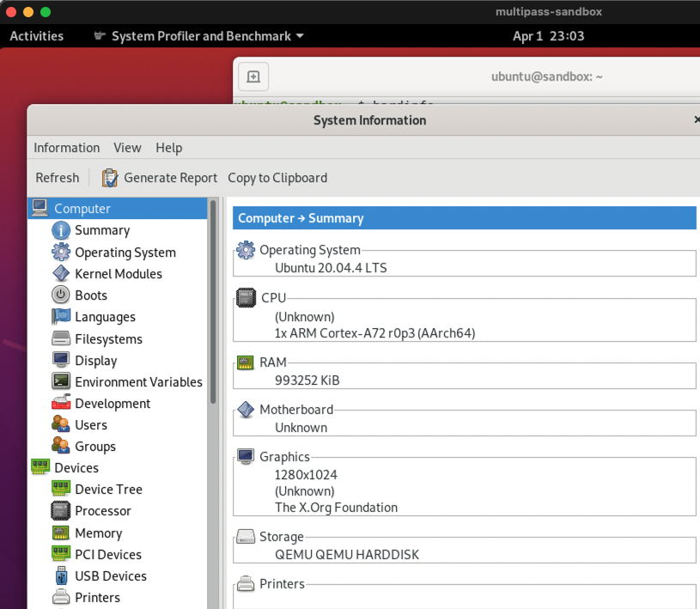Viewport: 700px width, 609px height.
Task: Select Operating System tree entry
Action: pos(125,253)
